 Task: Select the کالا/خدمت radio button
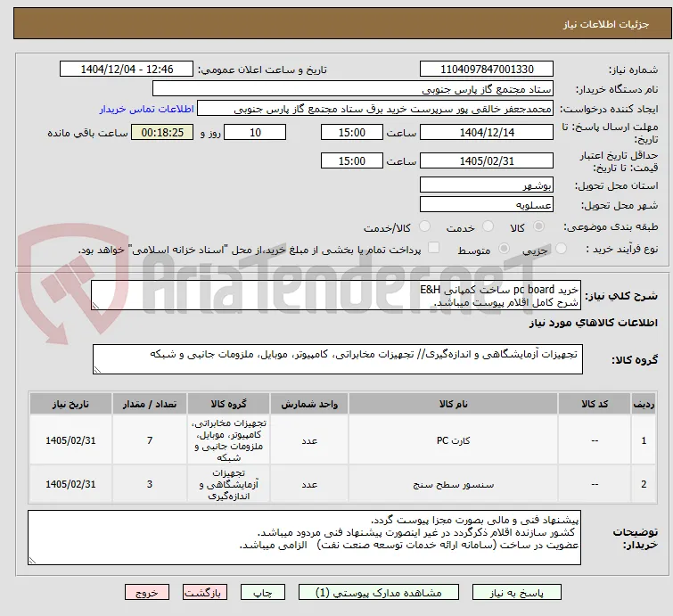pyautogui.click(x=424, y=226)
